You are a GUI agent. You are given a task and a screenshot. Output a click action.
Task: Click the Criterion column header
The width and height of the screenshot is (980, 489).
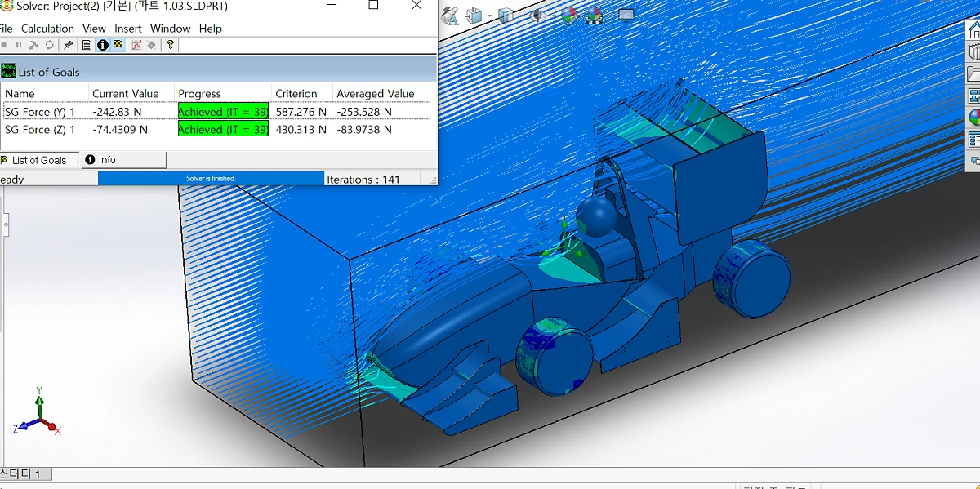[302, 93]
